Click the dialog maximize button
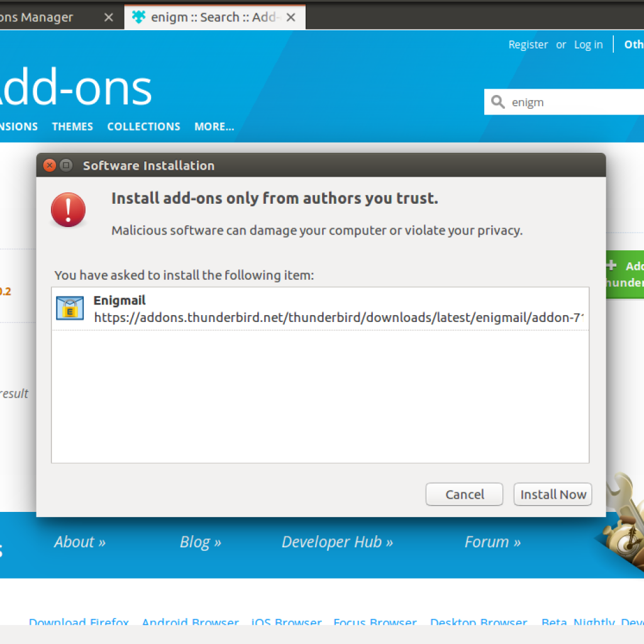This screenshot has height=644, width=644. tap(65, 165)
